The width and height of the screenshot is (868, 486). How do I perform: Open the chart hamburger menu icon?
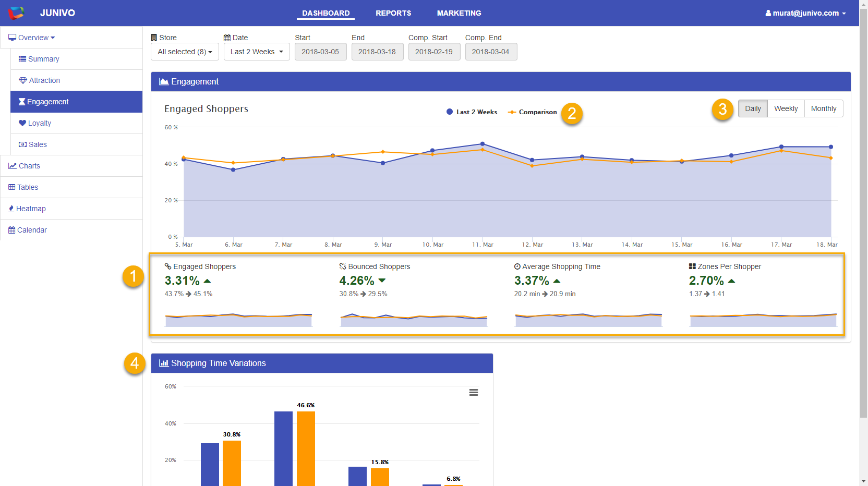473,393
